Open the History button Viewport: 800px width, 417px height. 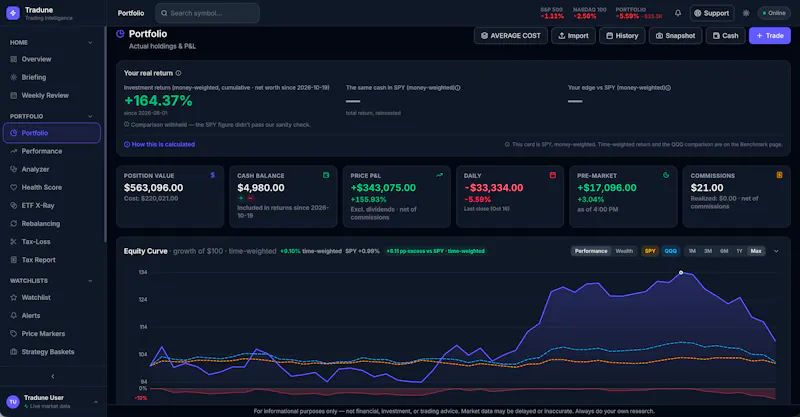point(622,36)
